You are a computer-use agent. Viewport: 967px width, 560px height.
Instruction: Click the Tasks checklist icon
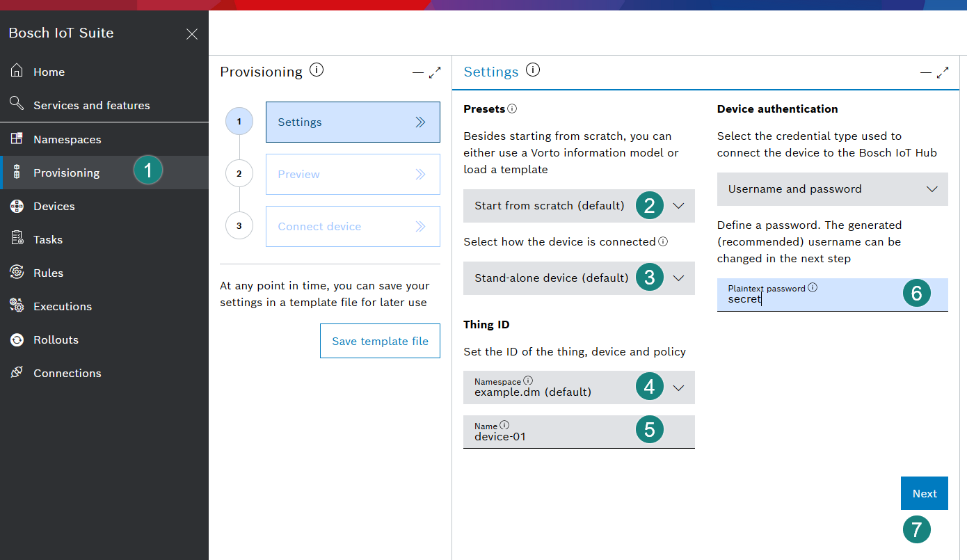tap(17, 239)
